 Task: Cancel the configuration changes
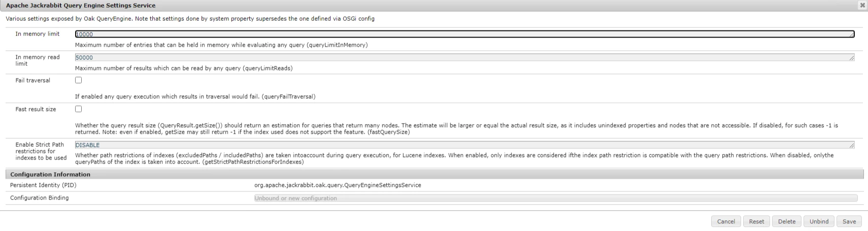click(x=726, y=221)
